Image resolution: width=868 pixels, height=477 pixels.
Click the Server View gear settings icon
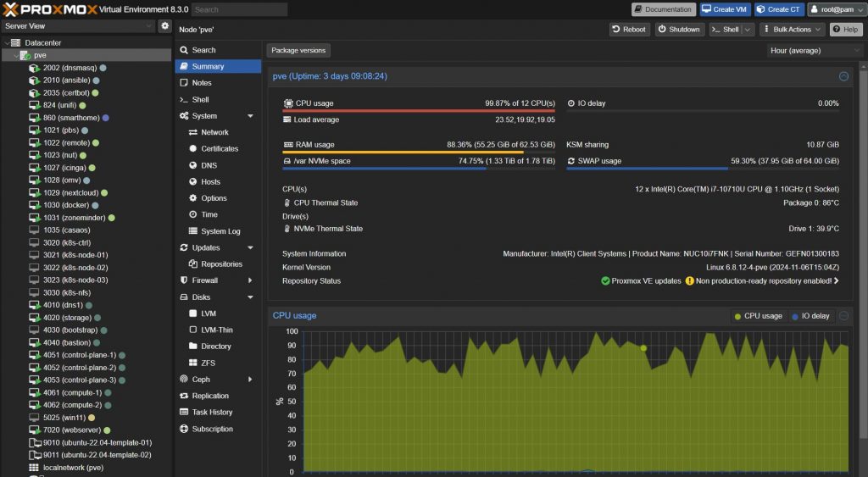click(165, 26)
